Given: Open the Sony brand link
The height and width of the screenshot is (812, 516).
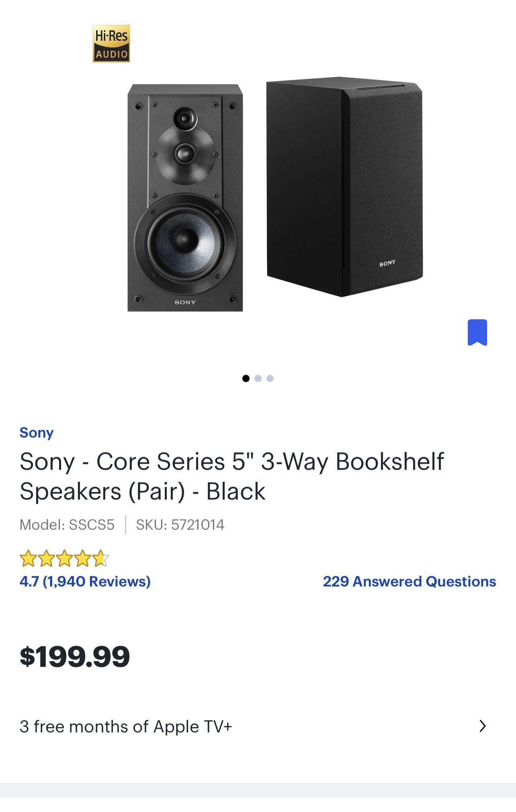Looking at the screenshot, I should [x=37, y=433].
